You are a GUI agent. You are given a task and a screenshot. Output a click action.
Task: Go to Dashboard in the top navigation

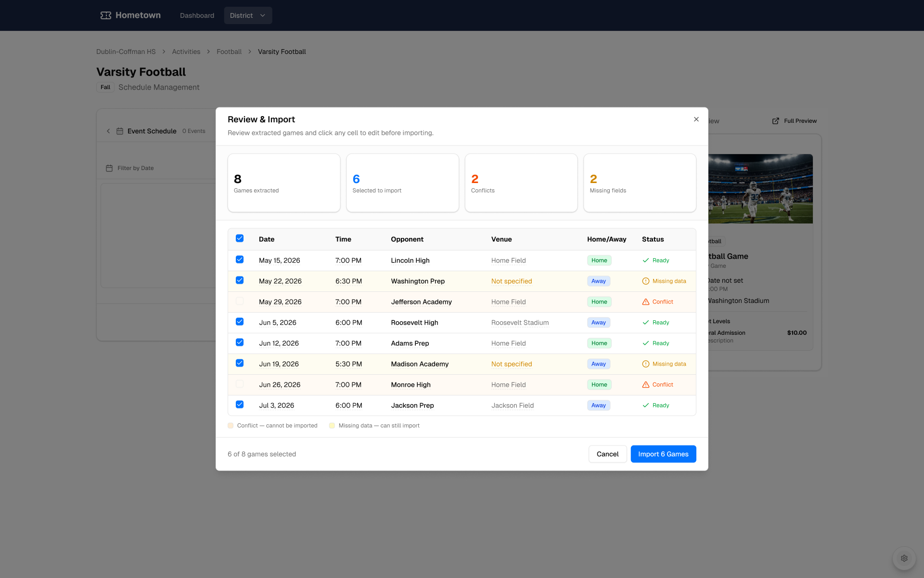tap(197, 15)
